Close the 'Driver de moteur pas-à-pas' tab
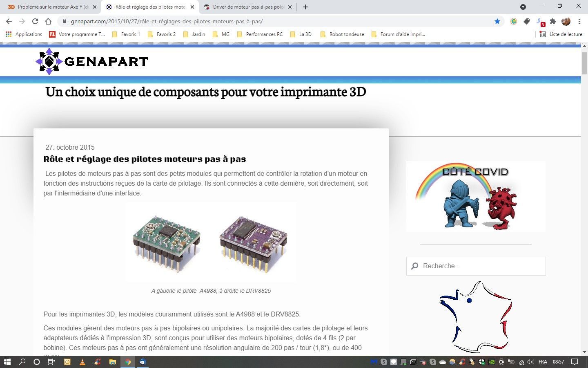Viewport: 588px width, 368px height. click(290, 7)
